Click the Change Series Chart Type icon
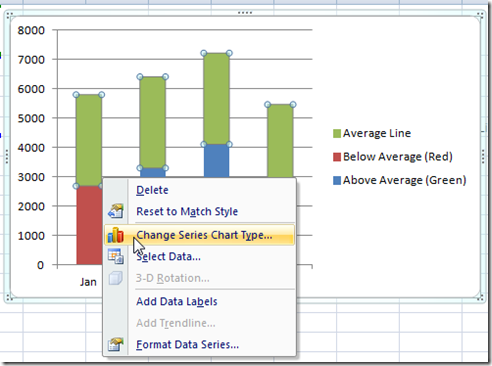Viewport: 492px width, 366px height. [x=116, y=235]
